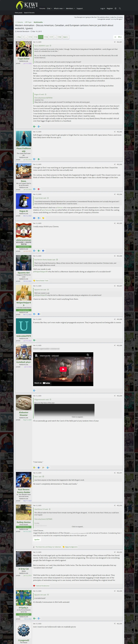Share post #22,284 via its share icon
The image size is (138, 644).
click(x=115, y=194)
